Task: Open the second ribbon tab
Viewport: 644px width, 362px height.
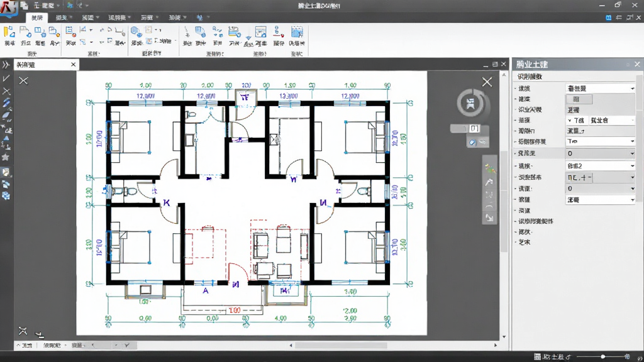Action: (64, 18)
